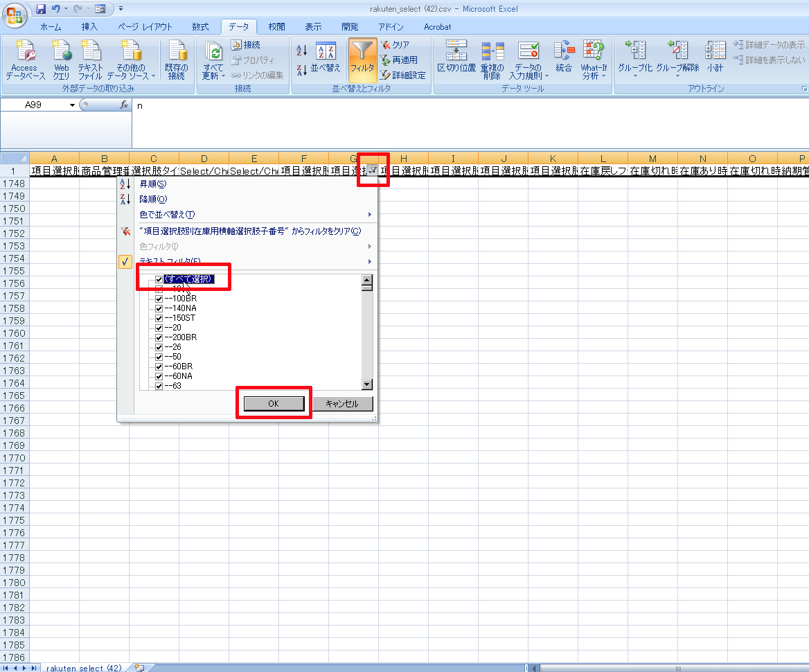Uncheck the --60BR filter item
The width and height of the screenshot is (809, 672).
tap(159, 366)
